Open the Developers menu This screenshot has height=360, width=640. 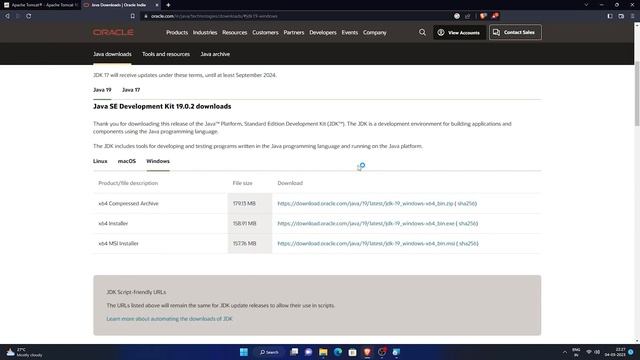coord(322,32)
